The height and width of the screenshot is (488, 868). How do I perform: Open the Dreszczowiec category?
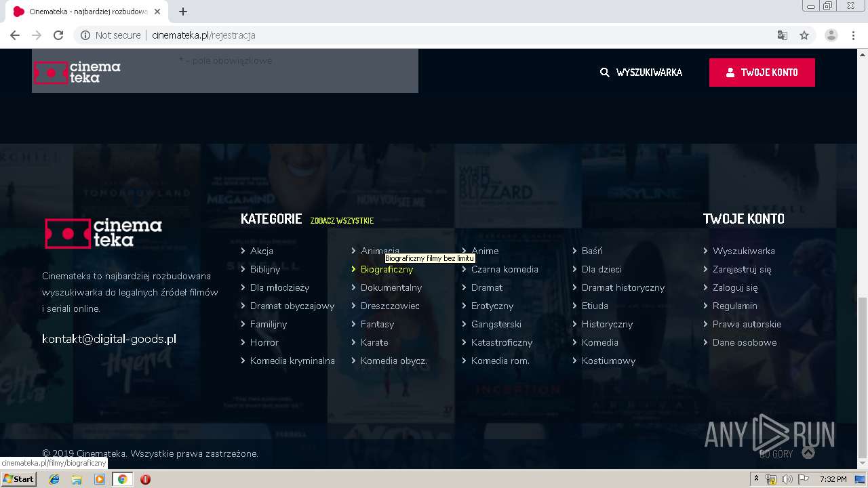pyautogui.click(x=390, y=306)
